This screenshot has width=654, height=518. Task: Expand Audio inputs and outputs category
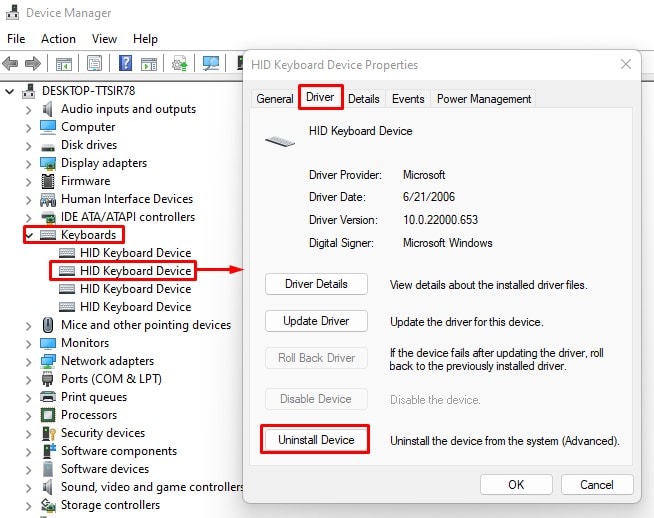pyautogui.click(x=28, y=110)
